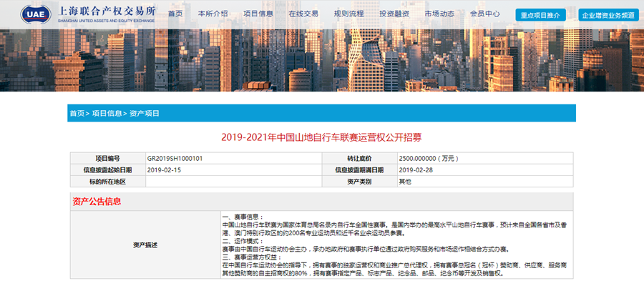Select 在线交易 in the navigation bar
The width and height of the screenshot is (644, 281).
point(303,14)
